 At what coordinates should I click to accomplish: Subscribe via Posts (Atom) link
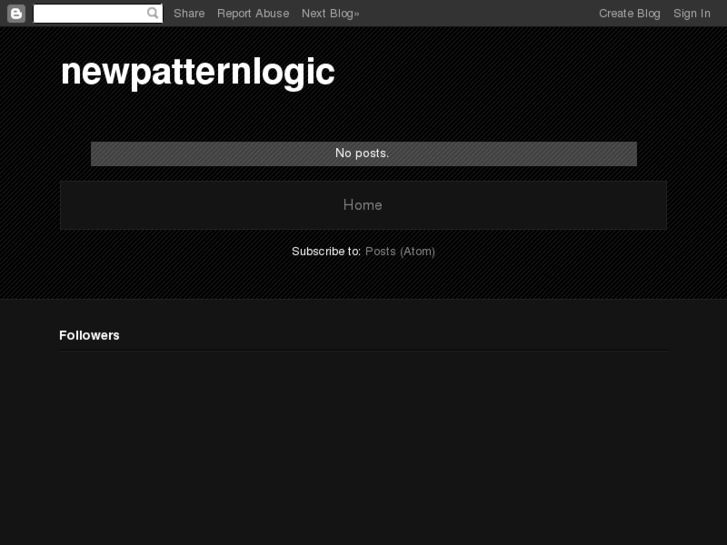coord(400,251)
